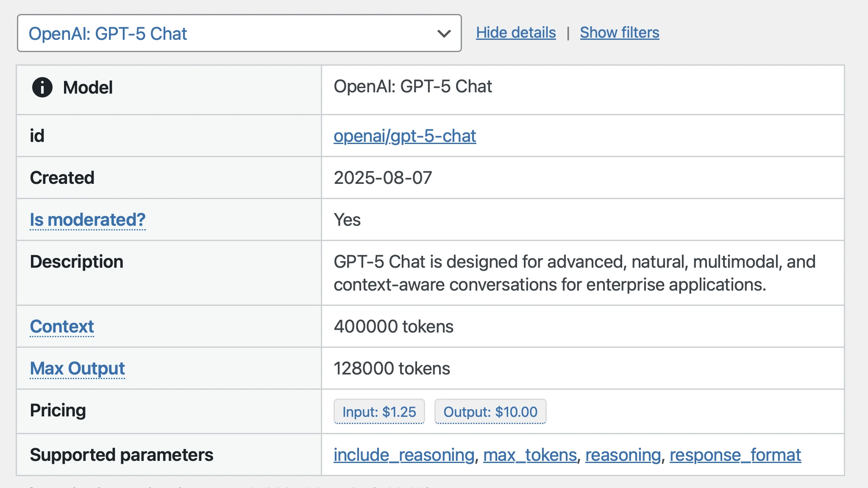Click the Output: $10.00 pricing badge
Screen dimensions: 868x488
[x=490, y=412]
